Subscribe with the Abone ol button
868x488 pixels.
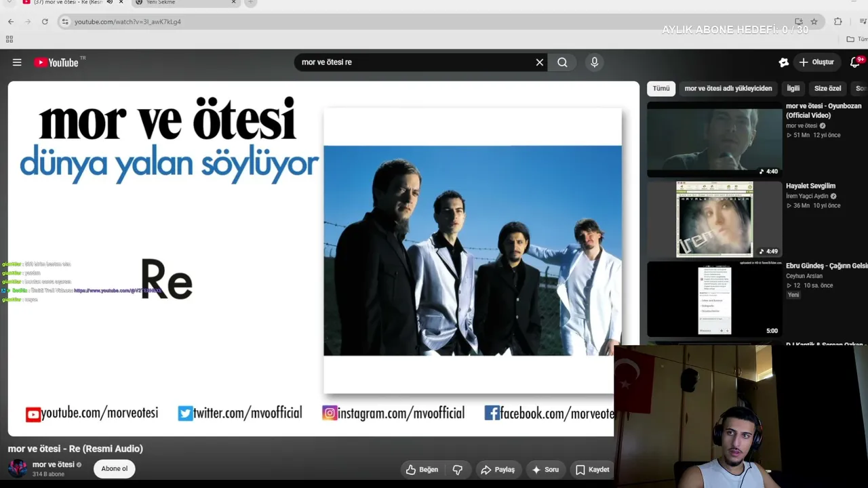[114, 469]
